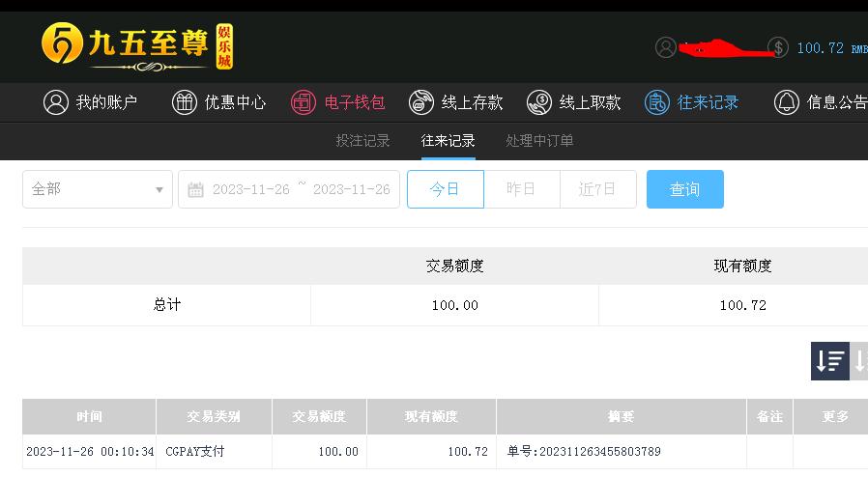Click the calendar icon in date range

[x=195, y=189]
